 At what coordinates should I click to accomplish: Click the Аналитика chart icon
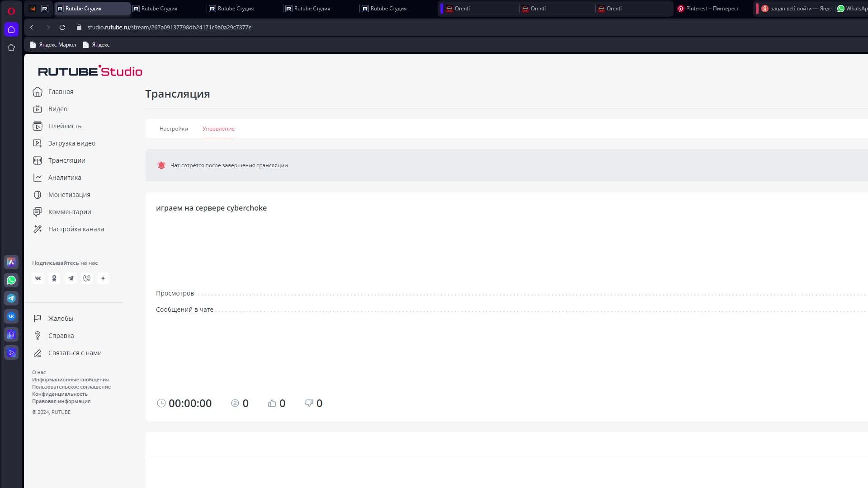tap(38, 178)
